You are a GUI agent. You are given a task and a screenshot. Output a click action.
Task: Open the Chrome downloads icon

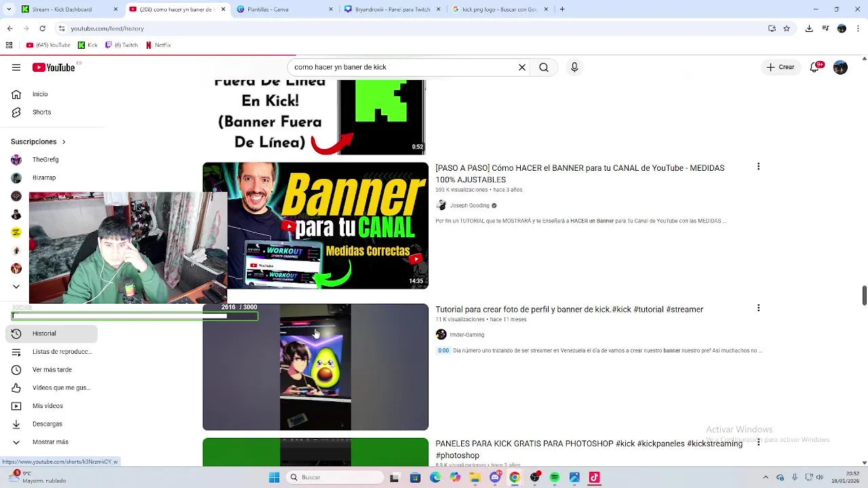click(x=809, y=28)
